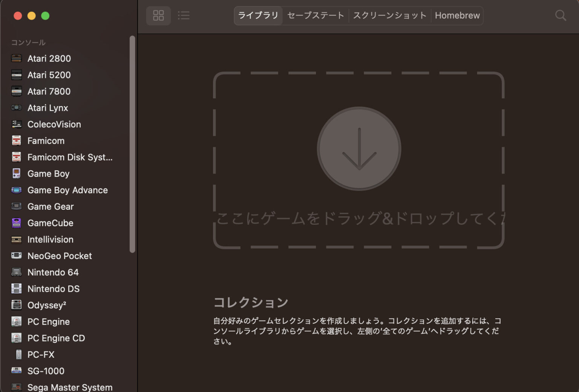Screen dimensions: 579x392
Task: Open the Homebrew tab
Action: (457, 15)
